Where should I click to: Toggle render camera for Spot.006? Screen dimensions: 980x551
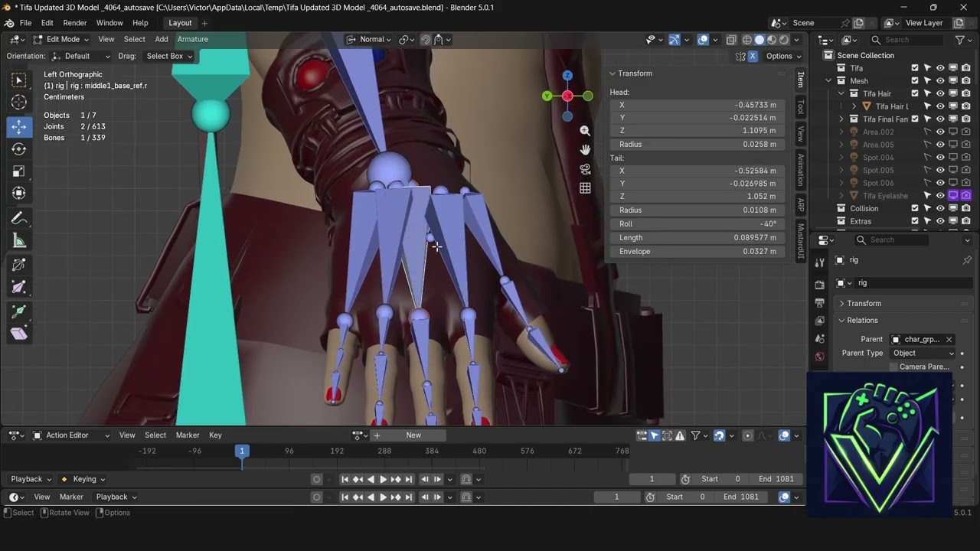click(966, 183)
